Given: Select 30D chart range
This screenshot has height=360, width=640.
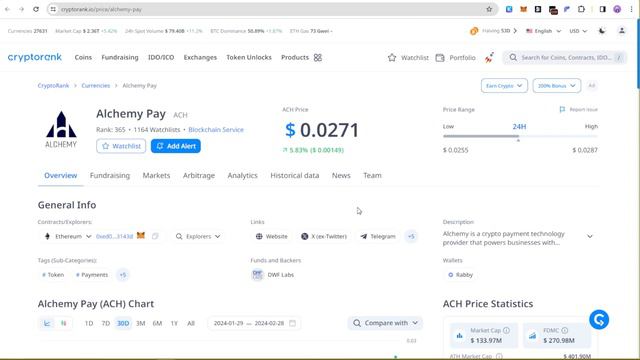Looking at the screenshot, I should pos(123,323).
